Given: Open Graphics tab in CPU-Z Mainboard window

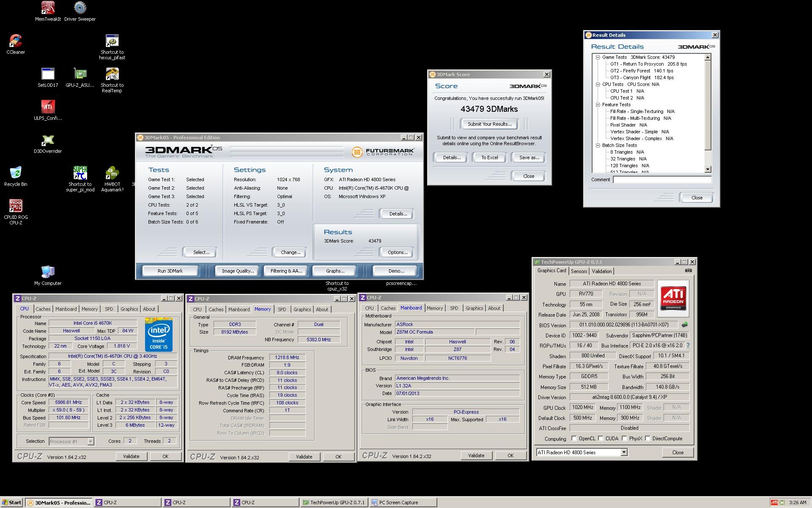Looking at the screenshot, I should pos(474,308).
